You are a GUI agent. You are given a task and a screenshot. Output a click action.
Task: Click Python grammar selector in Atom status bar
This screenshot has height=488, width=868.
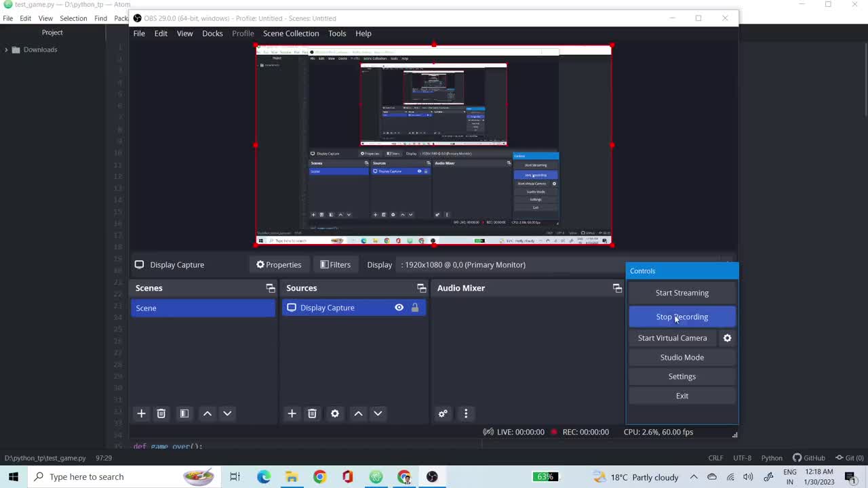coord(772,457)
